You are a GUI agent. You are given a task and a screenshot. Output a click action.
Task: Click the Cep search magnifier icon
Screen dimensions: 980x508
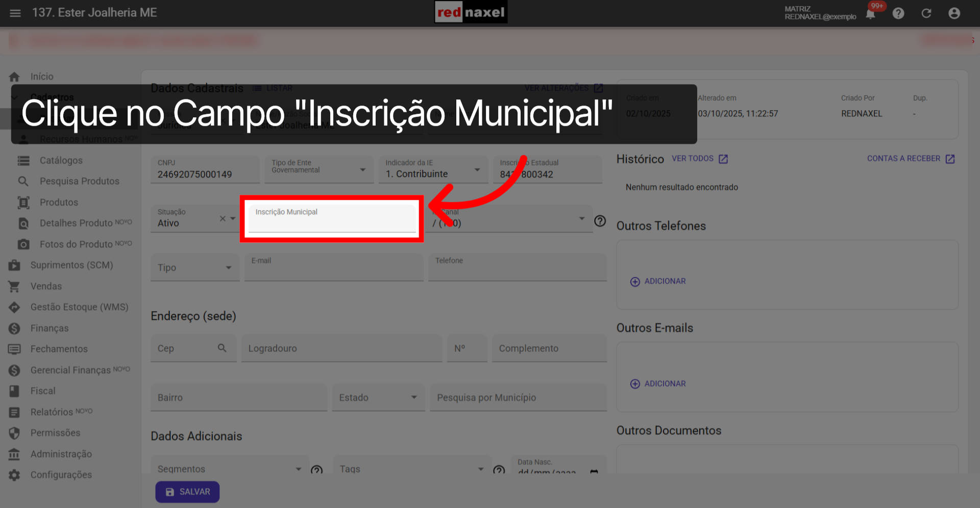(x=223, y=348)
